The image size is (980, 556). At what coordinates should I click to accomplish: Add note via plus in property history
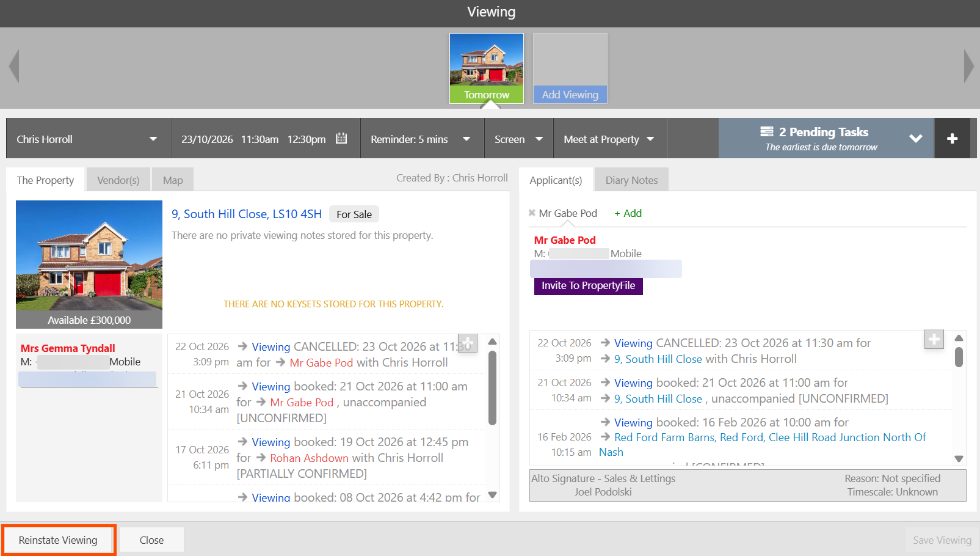[467, 343]
